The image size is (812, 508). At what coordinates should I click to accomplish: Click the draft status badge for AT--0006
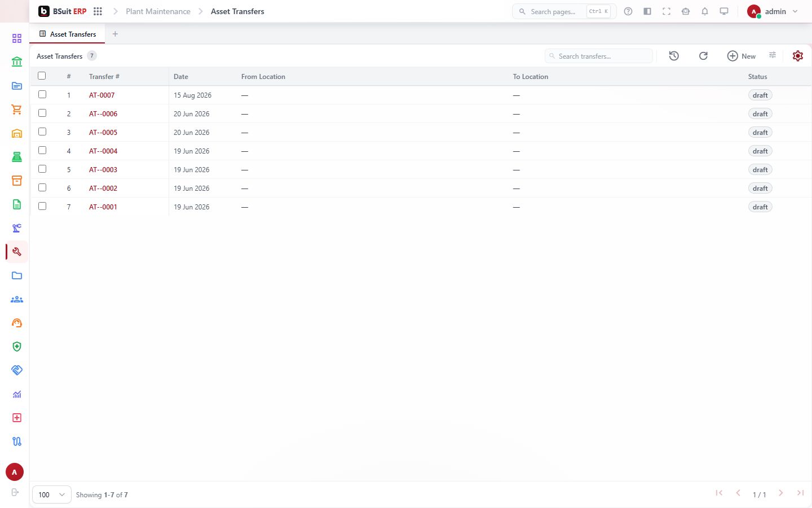(x=760, y=114)
